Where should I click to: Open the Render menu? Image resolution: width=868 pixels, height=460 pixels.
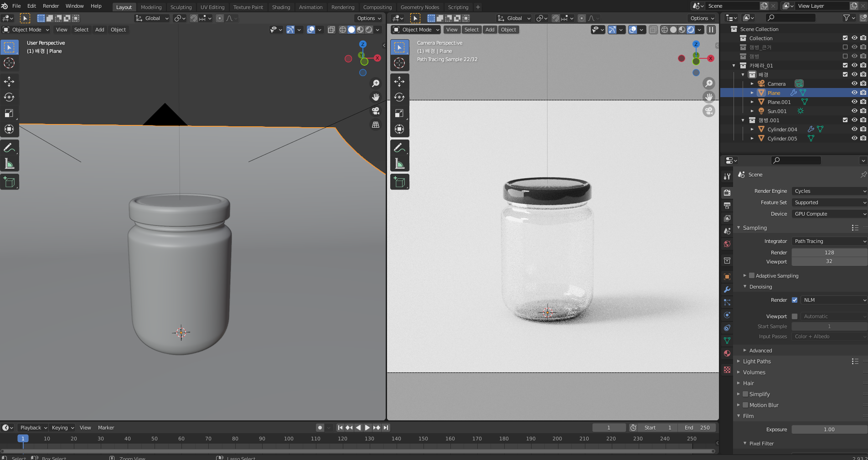tap(51, 6)
